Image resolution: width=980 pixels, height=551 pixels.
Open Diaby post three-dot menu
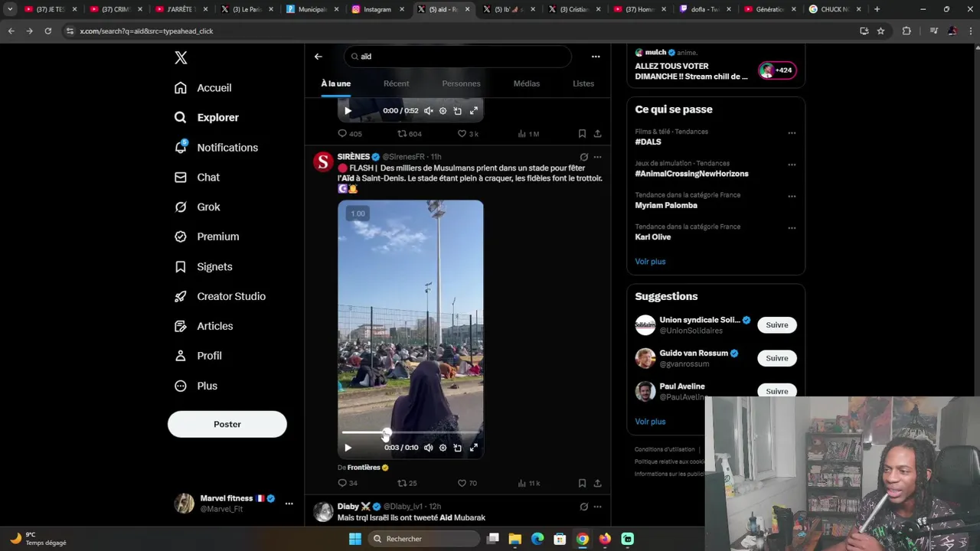[597, 507]
